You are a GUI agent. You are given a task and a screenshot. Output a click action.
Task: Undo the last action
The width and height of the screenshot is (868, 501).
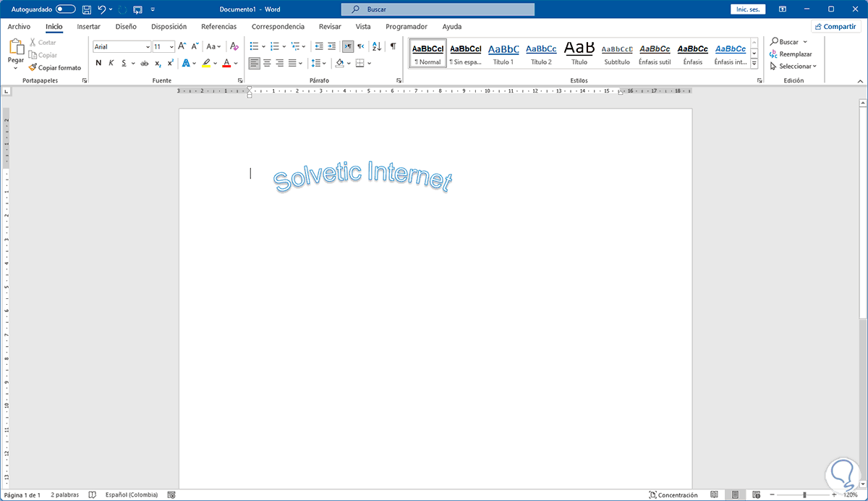point(102,9)
